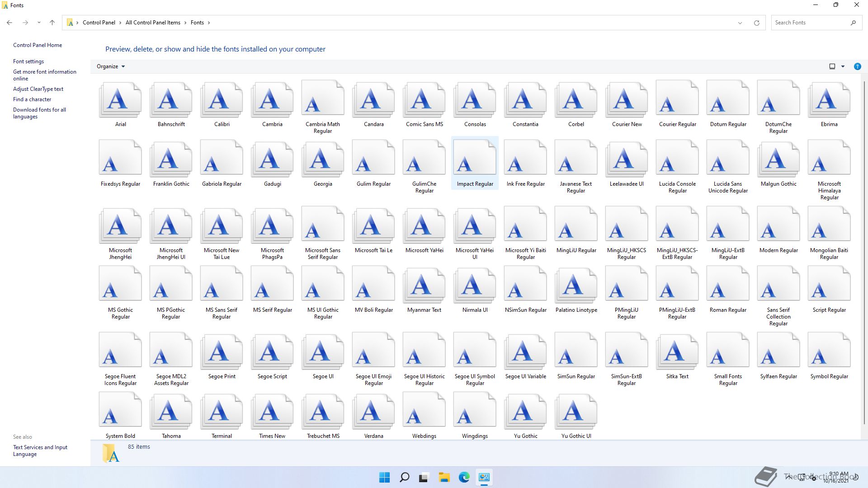Screen dimensions: 868x488
Task: Open Font settings link
Action: 28,61
